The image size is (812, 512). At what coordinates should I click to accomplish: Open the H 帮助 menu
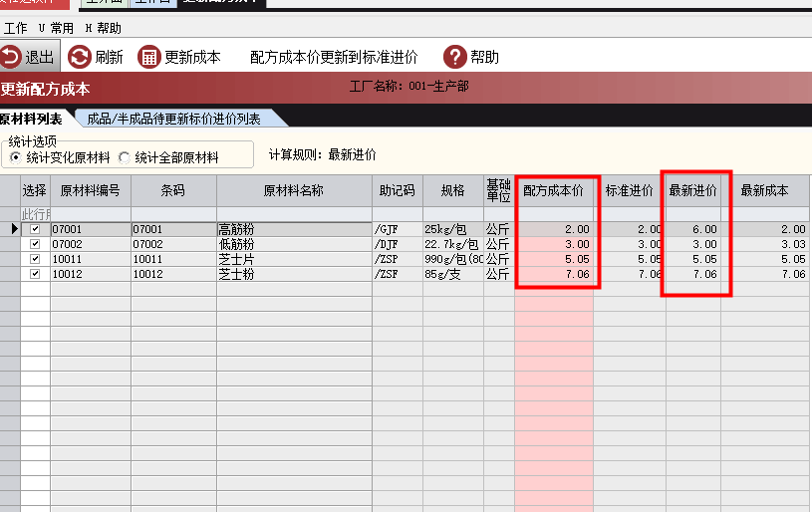point(103,28)
